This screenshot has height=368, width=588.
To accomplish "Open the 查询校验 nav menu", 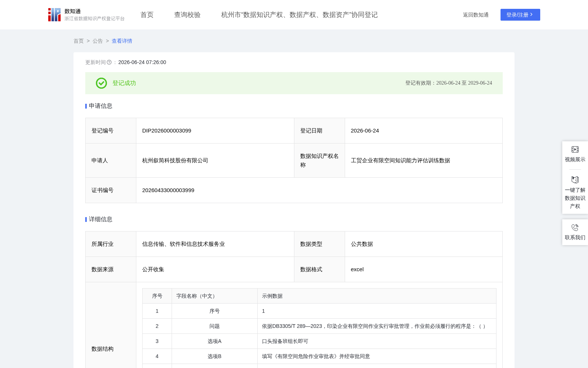I will tap(187, 15).
